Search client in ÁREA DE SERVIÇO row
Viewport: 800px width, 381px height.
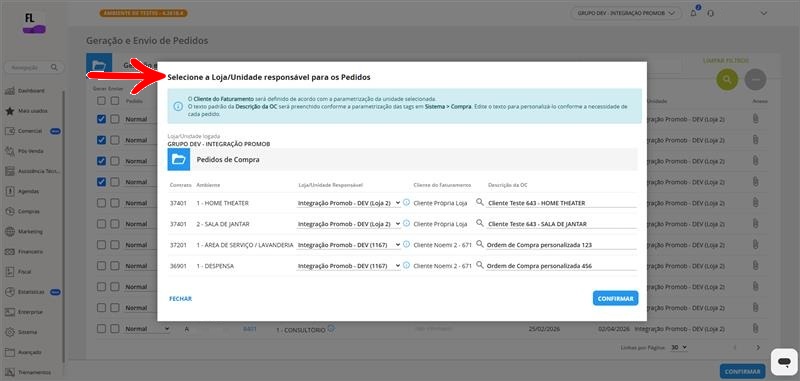point(480,244)
